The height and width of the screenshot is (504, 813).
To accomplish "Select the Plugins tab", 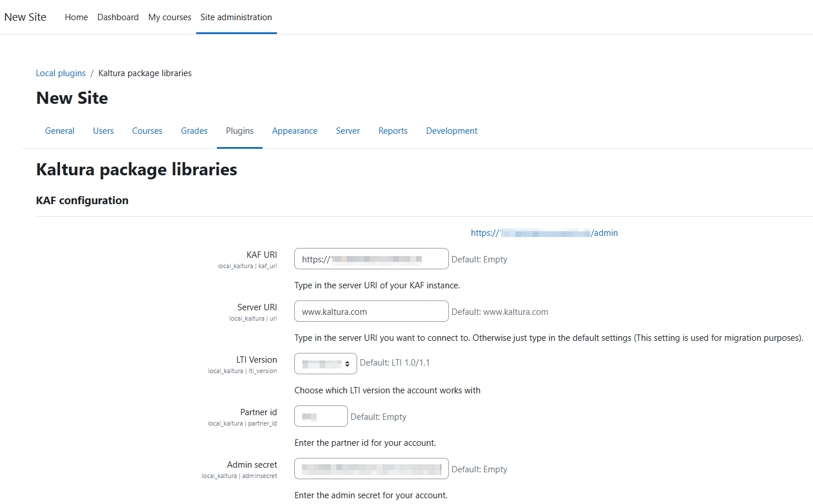I will pyautogui.click(x=239, y=131).
